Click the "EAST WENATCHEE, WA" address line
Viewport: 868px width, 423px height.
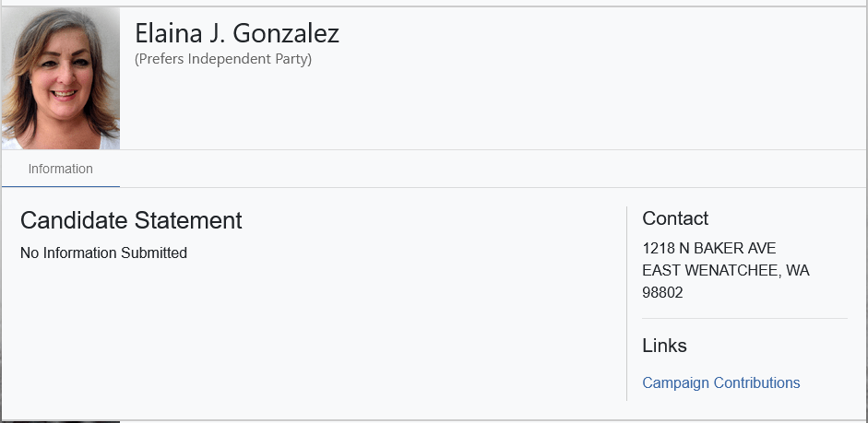point(725,271)
